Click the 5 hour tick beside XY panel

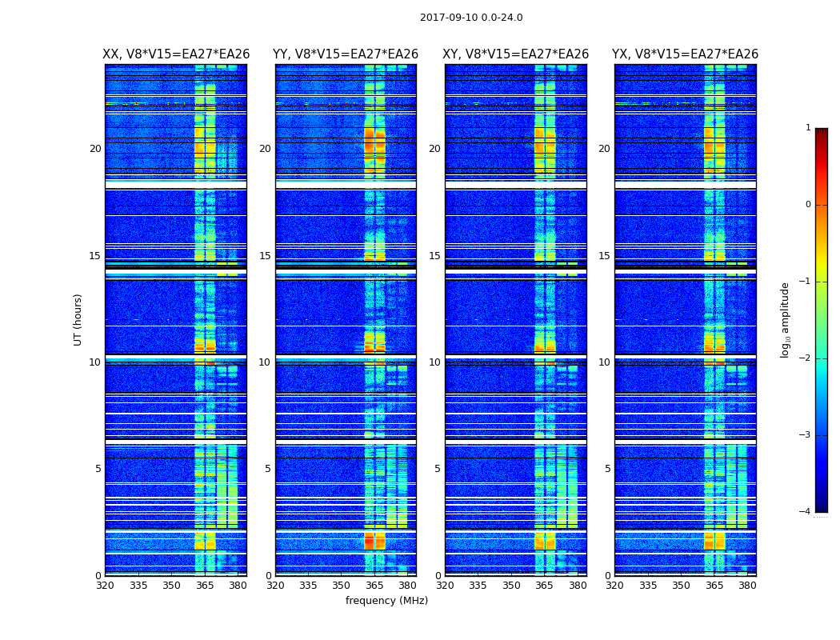pos(438,469)
